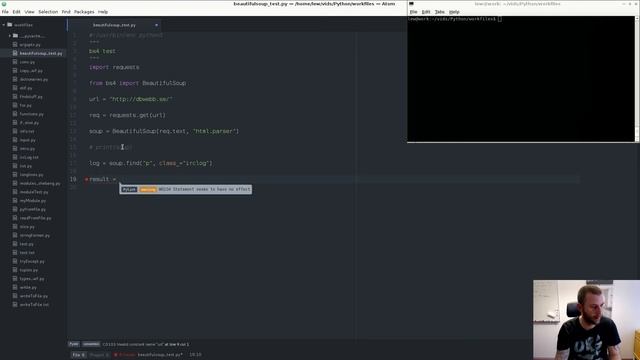Select the beautifulsoup_test.py editor tab
The width and height of the screenshot is (640, 360).
click(114, 25)
